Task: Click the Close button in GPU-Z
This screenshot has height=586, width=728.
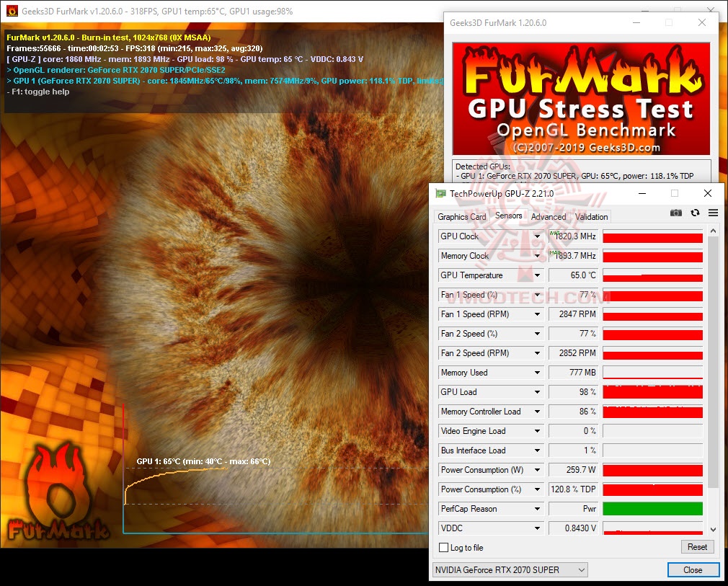Action: point(693,569)
